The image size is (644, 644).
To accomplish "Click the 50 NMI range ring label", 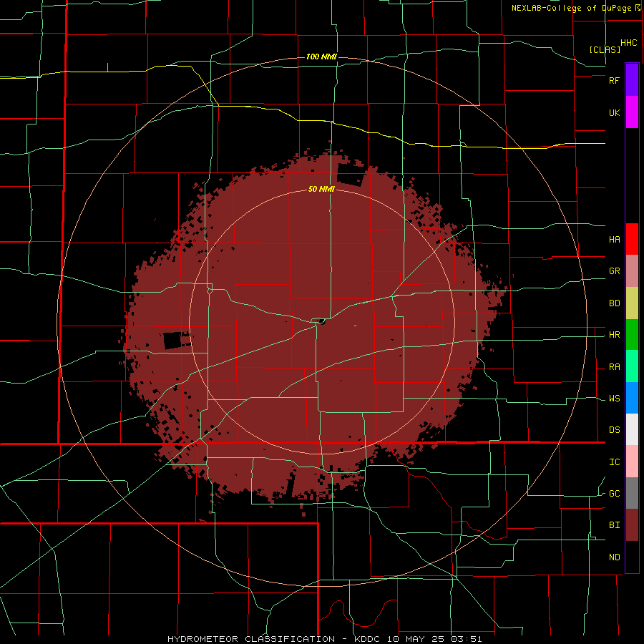I will (321, 189).
